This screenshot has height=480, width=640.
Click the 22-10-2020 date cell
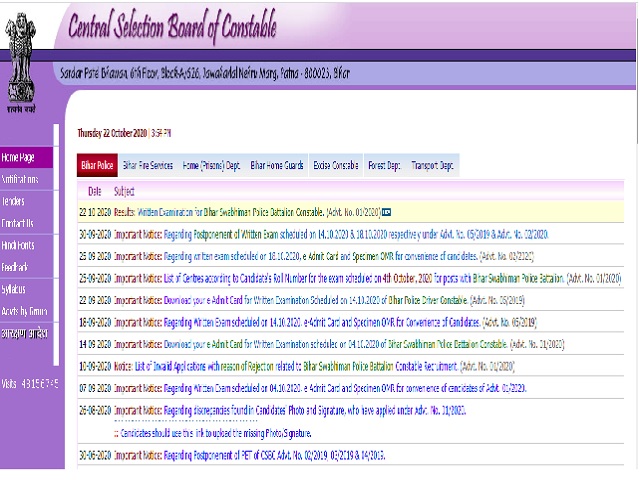[x=95, y=212]
